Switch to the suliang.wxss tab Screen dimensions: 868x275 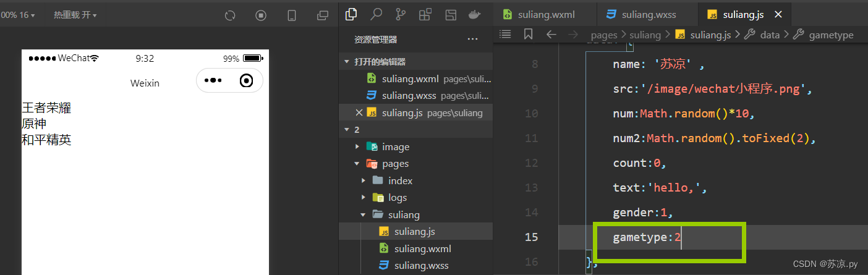(x=647, y=14)
